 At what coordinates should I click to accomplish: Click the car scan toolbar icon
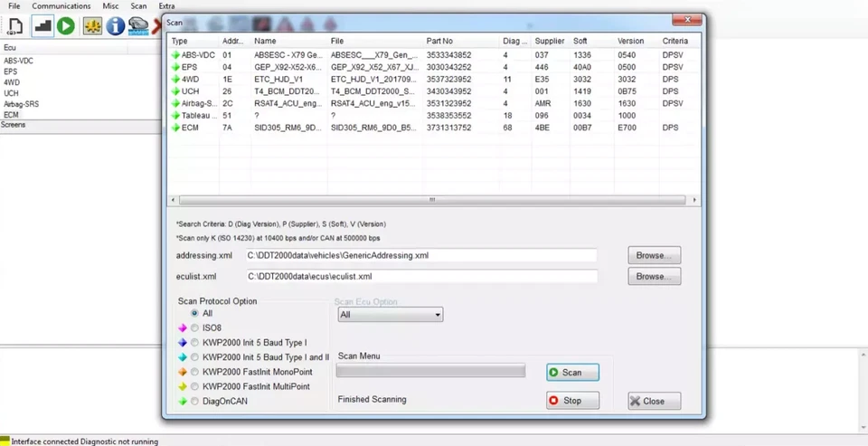(x=138, y=26)
